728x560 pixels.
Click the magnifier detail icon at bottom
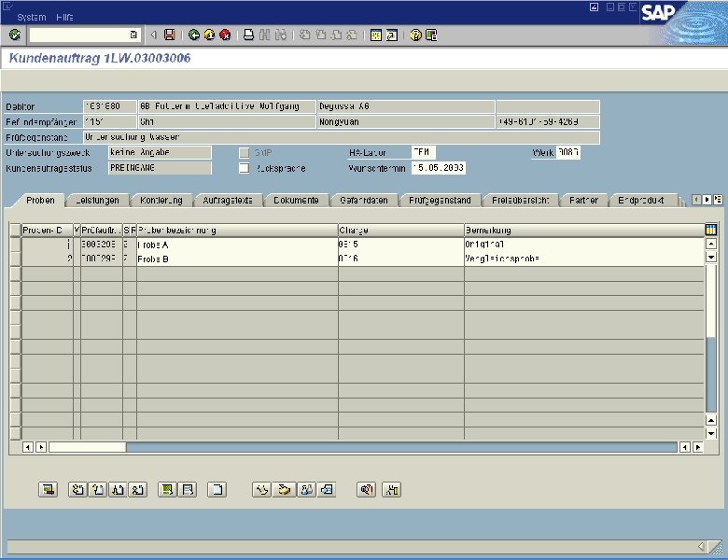(366, 489)
